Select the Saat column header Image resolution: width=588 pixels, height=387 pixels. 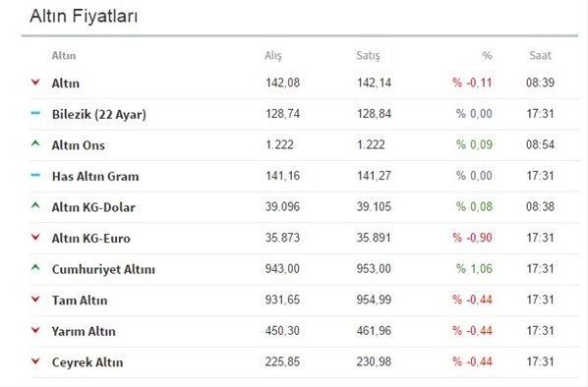point(540,55)
